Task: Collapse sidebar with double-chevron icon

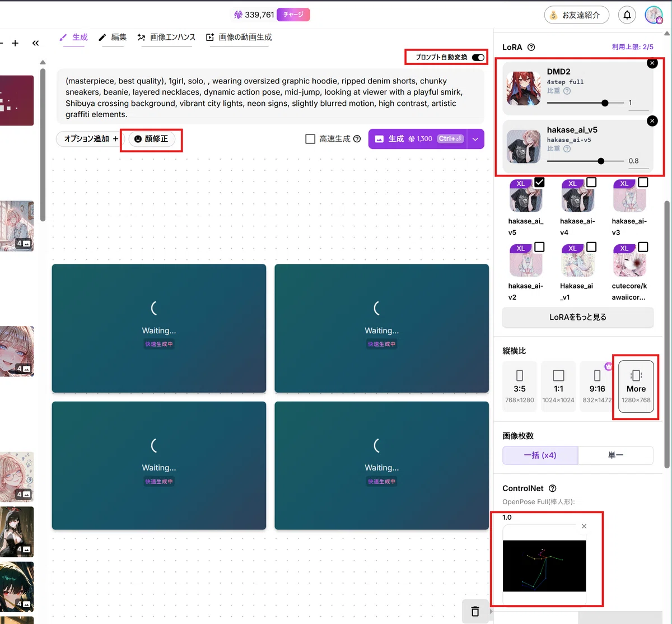Action: coord(36,43)
